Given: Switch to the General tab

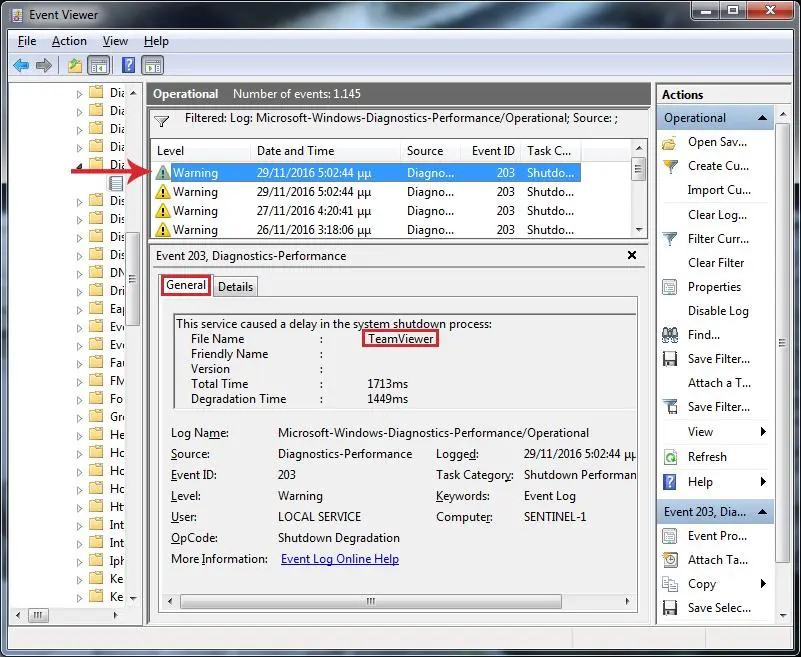Looking at the screenshot, I should [x=186, y=285].
